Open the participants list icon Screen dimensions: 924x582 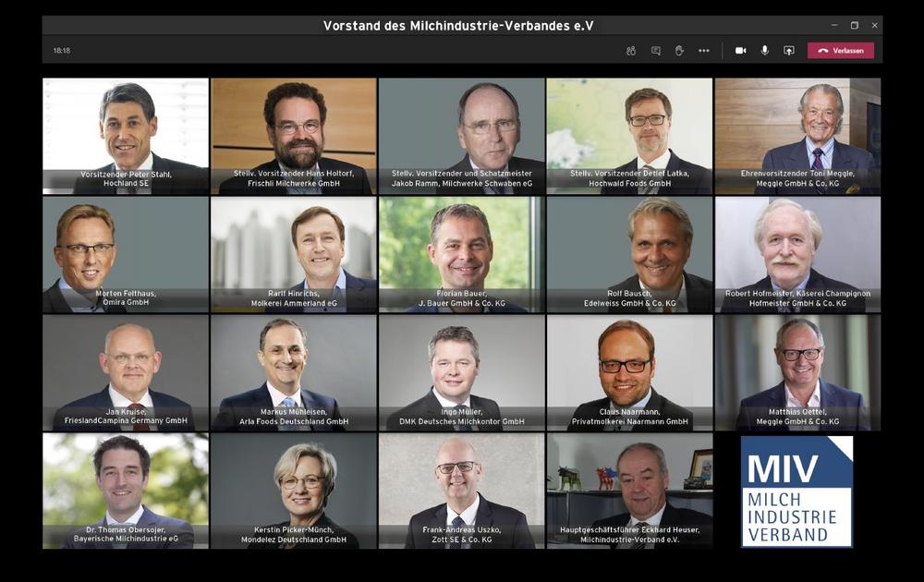click(x=631, y=51)
